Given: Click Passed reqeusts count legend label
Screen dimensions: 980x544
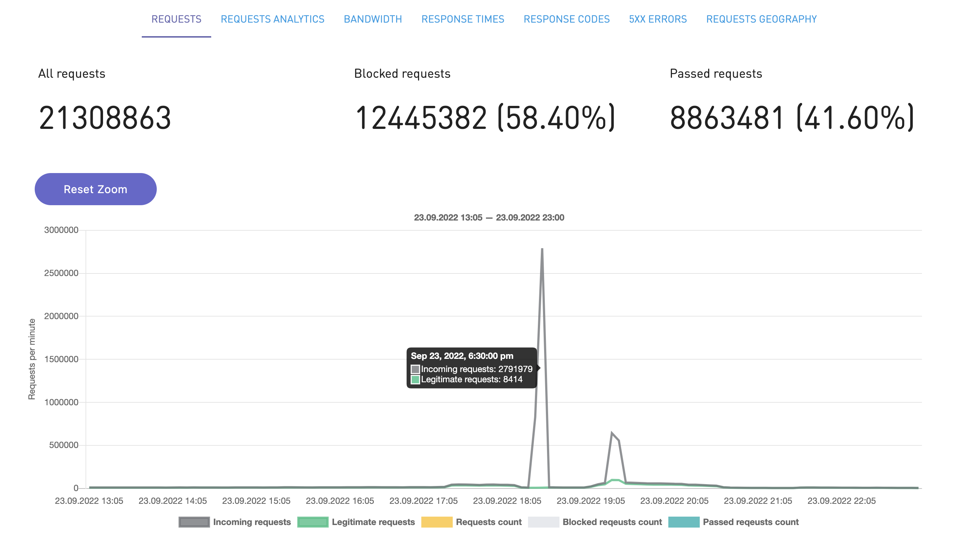Looking at the screenshot, I should click(751, 522).
